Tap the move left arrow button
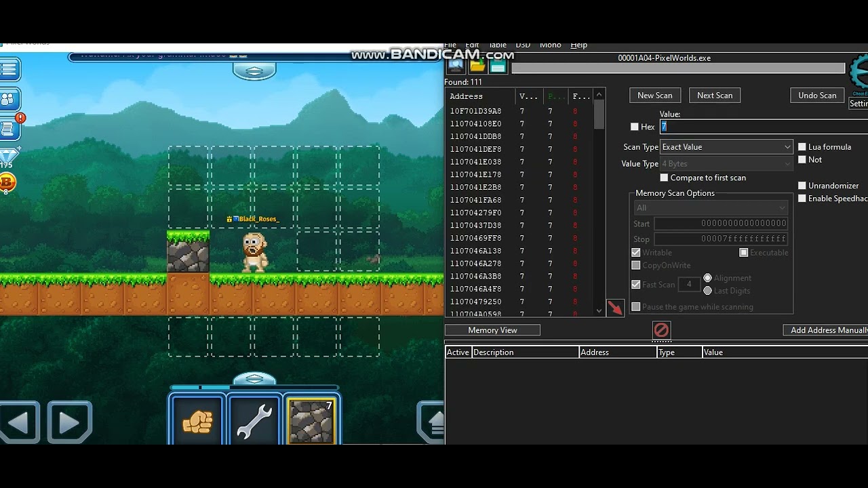Screen dimensions: 868x488 [19, 423]
